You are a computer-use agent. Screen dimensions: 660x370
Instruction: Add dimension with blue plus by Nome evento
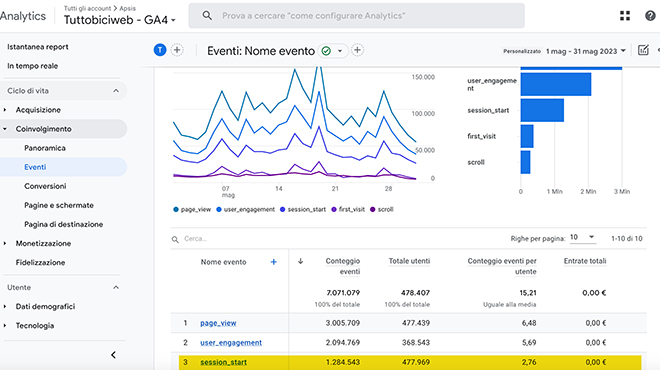click(x=274, y=262)
